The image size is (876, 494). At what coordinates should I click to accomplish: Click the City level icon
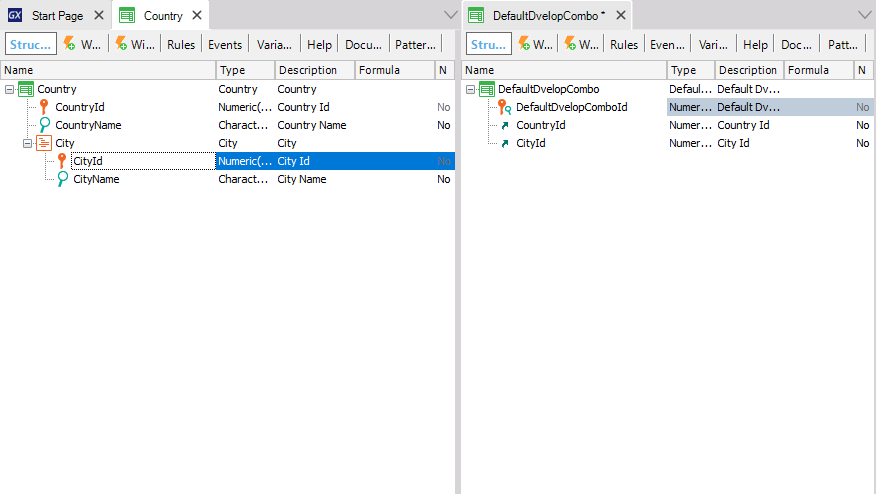[x=44, y=143]
